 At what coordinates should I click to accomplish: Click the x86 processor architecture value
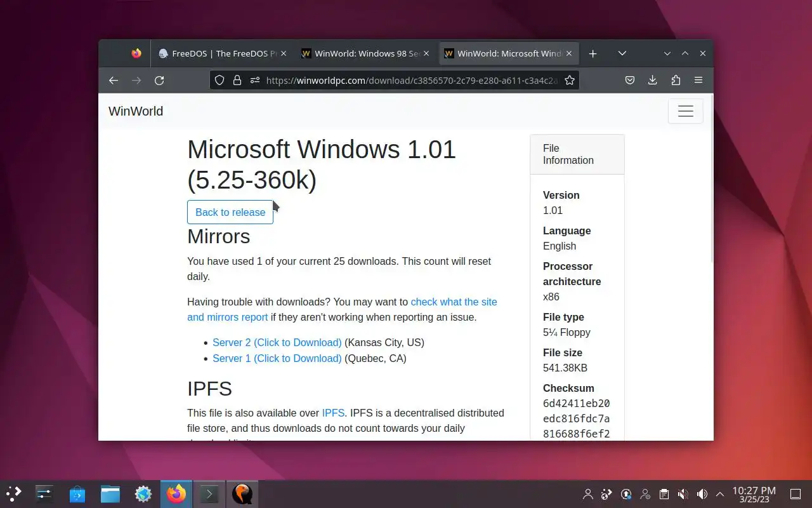551,297
